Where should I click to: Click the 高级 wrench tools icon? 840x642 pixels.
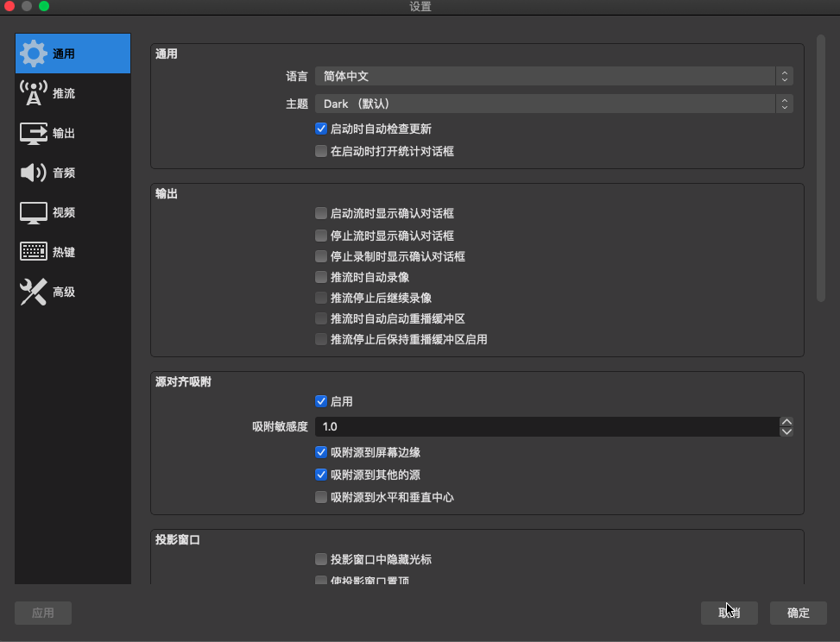[x=34, y=292]
